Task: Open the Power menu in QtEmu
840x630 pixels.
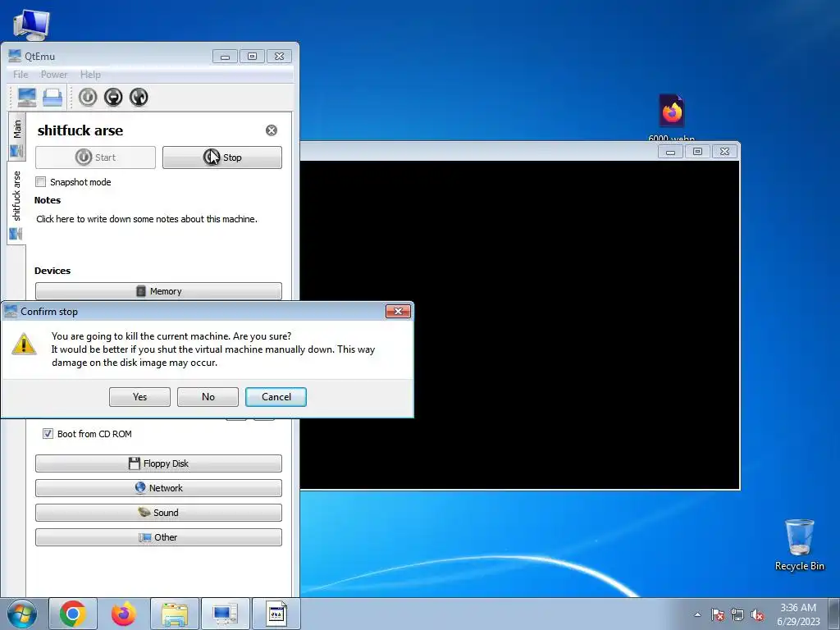Action: pyautogui.click(x=54, y=75)
